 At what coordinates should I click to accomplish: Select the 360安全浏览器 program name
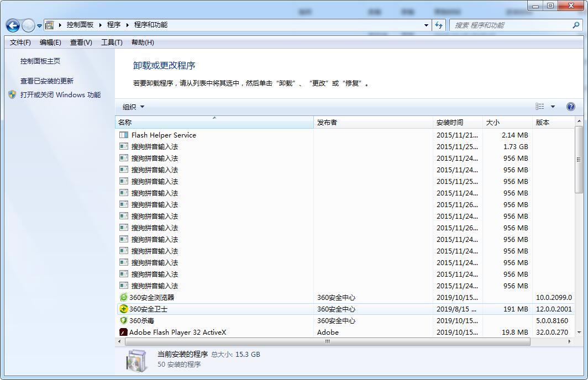pyautogui.click(x=152, y=298)
